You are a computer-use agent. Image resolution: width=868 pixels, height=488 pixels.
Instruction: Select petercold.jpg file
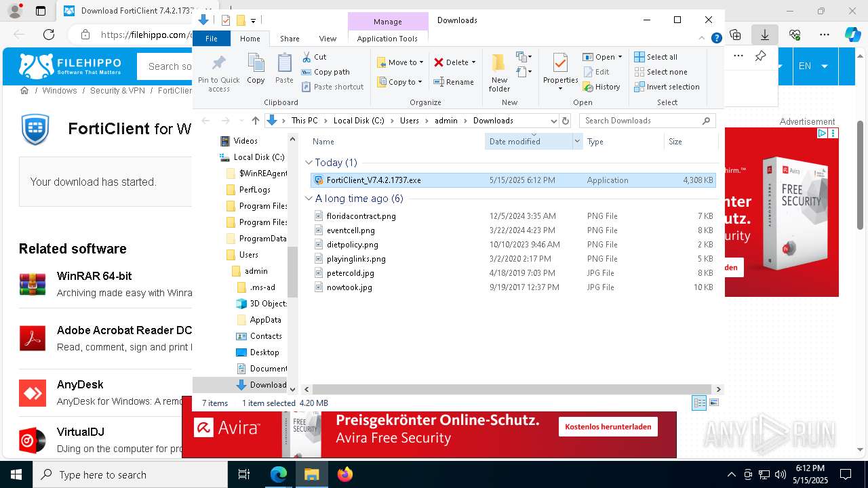513,273
